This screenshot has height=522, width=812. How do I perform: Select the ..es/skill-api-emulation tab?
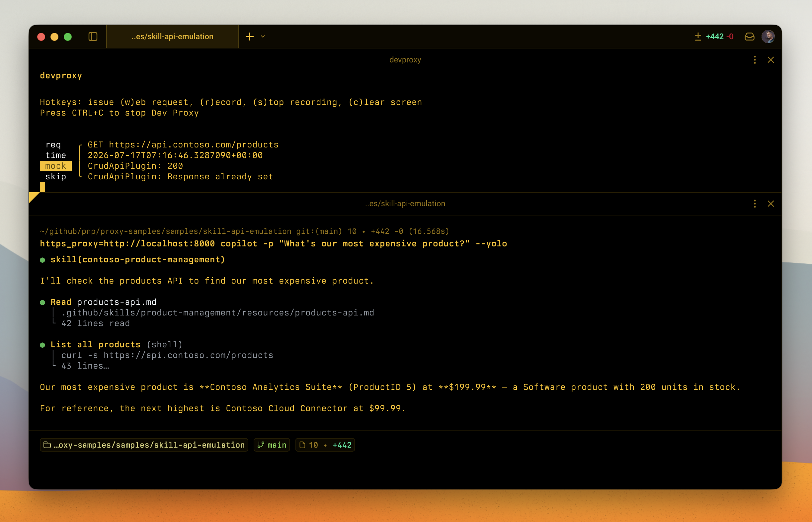(x=173, y=37)
